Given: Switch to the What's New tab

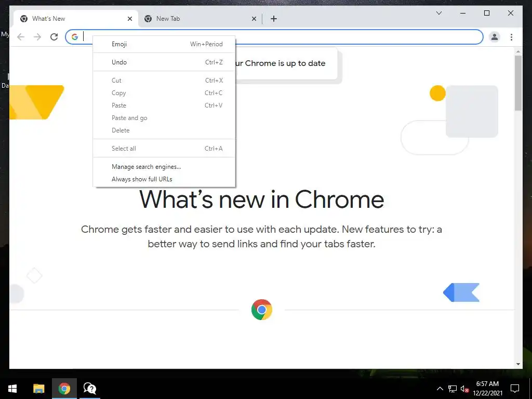Looking at the screenshot, I should pyautogui.click(x=76, y=19).
